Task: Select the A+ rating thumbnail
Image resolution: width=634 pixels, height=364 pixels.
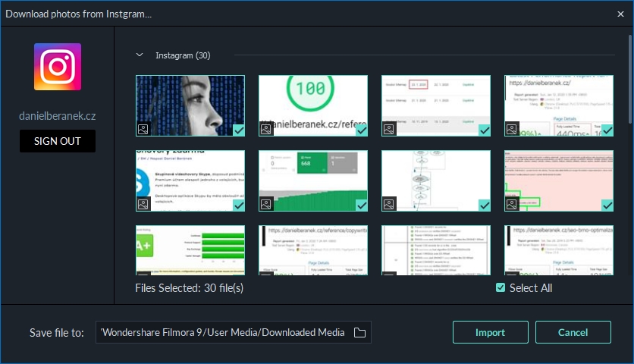Action: tap(190, 250)
